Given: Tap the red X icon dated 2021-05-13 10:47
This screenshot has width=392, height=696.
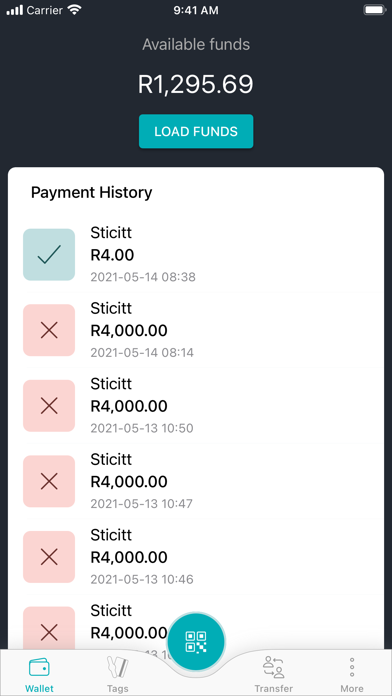Looking at the screenshot, I should coord(49,481).
